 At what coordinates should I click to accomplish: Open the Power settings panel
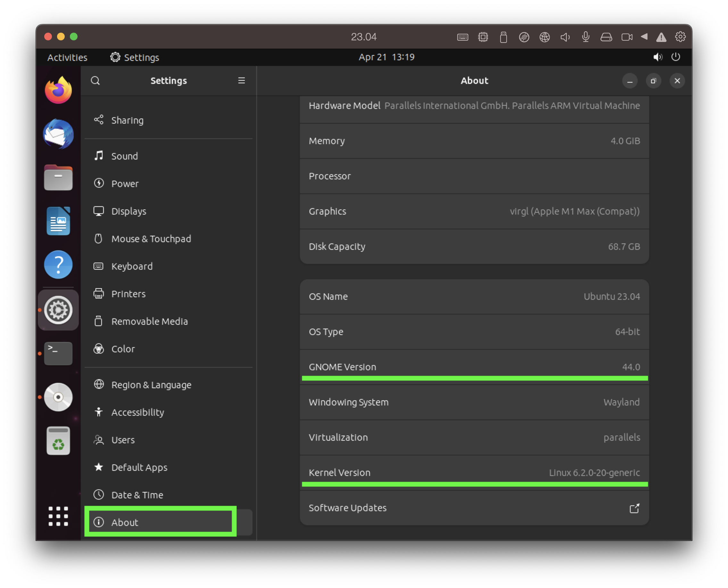pyautogui.click(x=169, y=184)
